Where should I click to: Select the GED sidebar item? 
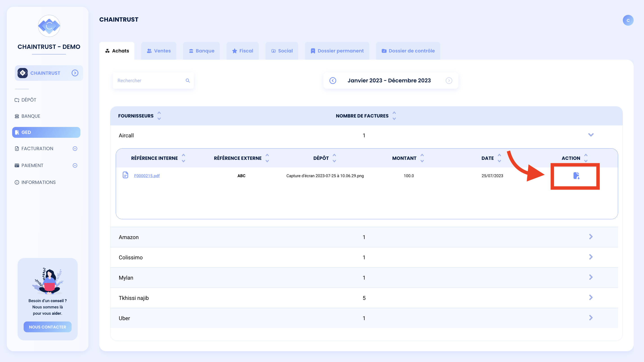tap(46, 132)
